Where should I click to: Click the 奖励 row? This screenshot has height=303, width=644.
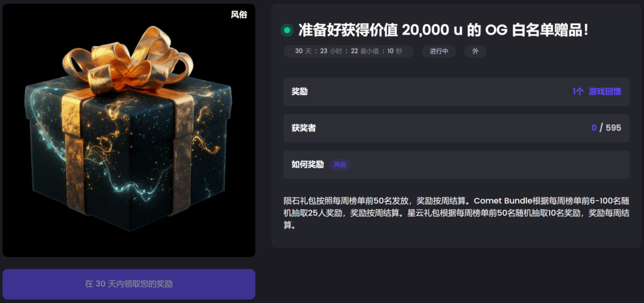457,92
